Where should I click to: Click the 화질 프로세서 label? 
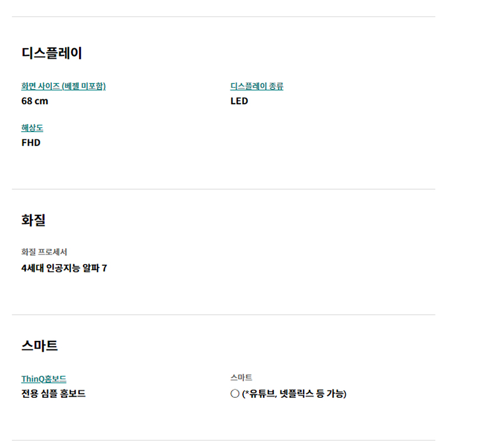click(x=44, y=252)
